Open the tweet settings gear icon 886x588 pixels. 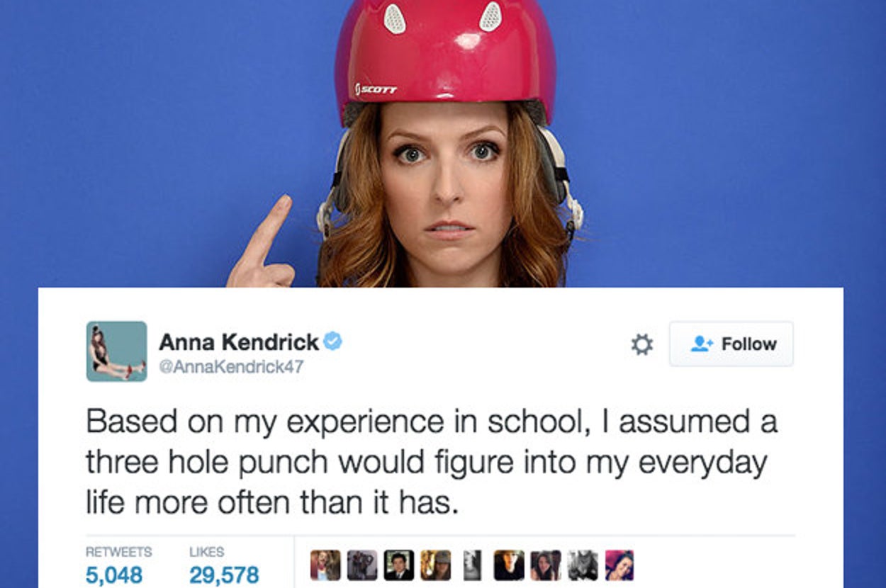641,344
